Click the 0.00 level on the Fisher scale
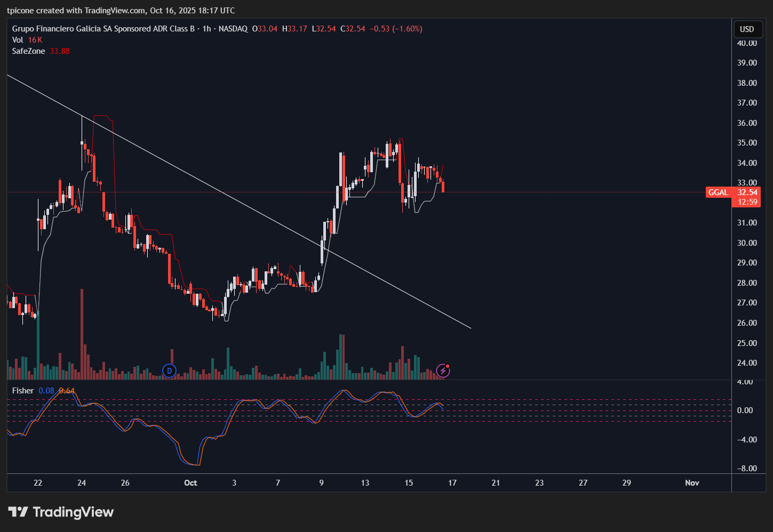The image size is (773, 532). pyautogui.click(x=744, y=410)
